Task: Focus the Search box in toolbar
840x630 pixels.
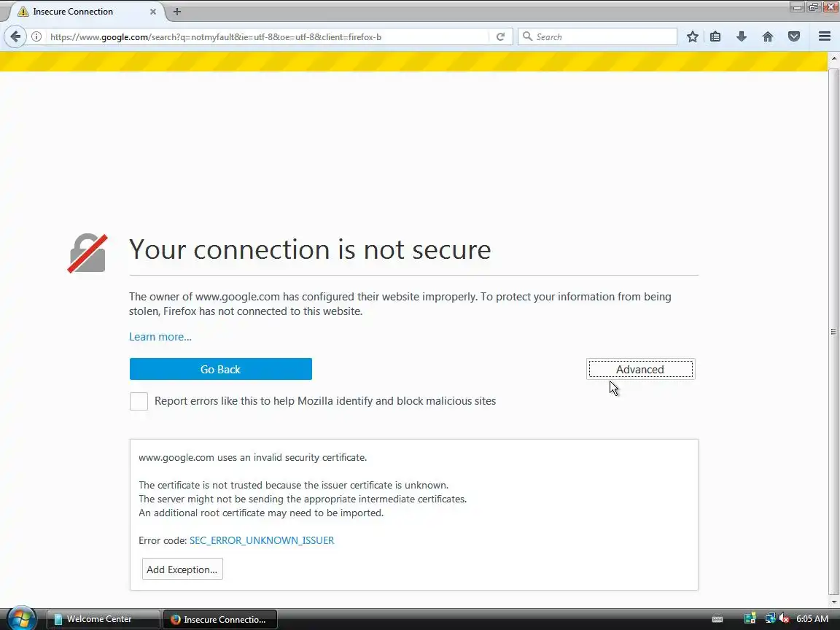Action: 597,36
